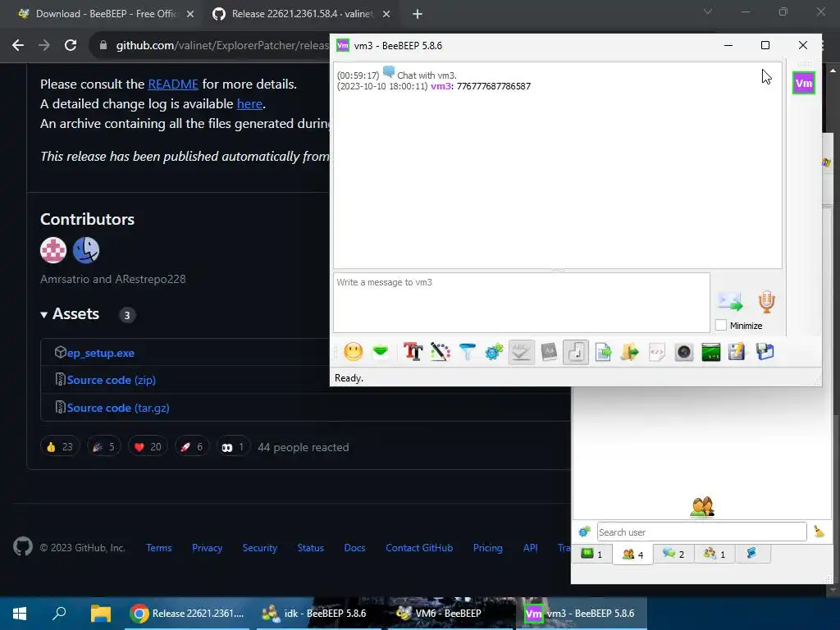
Task: Click the green chalkboard icon in chat toolbar
Action: coord(711,352)
